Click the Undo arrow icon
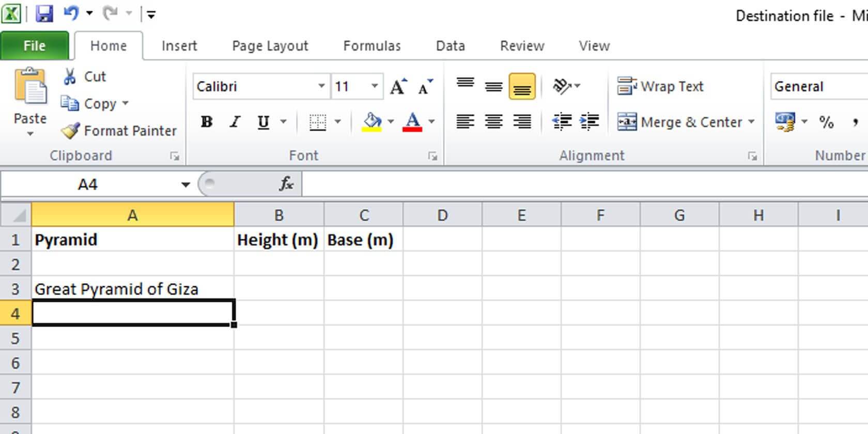The image size is (868, 434). coord(71,13)
